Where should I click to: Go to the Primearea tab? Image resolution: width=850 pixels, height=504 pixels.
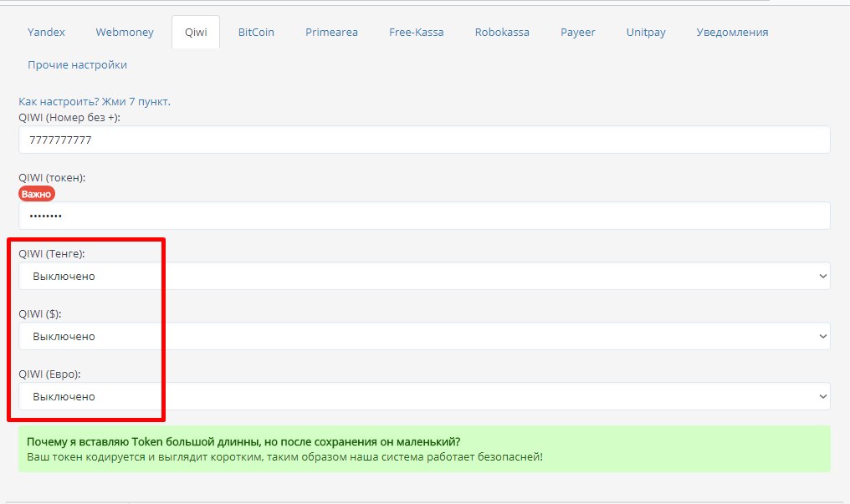(x=331, y=33)
